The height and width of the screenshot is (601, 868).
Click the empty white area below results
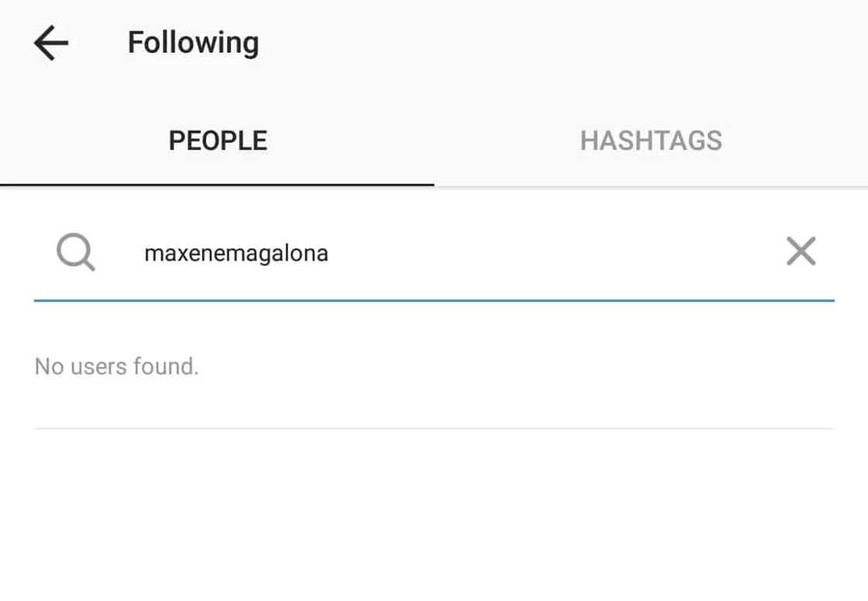pyautogui.click(x=434, y=520)
